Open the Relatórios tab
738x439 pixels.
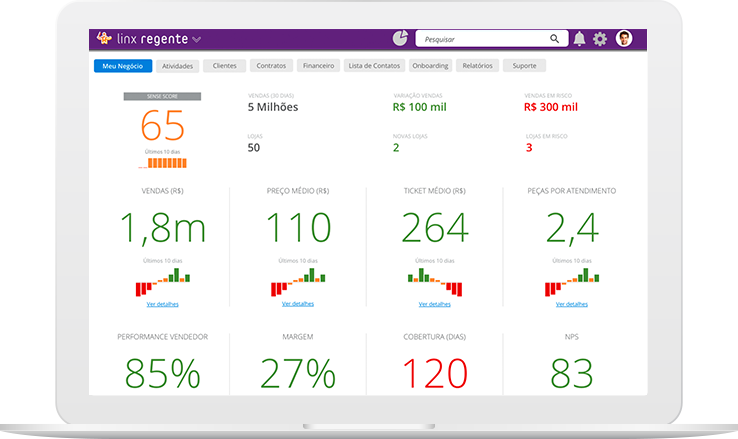tap(478, 66)
